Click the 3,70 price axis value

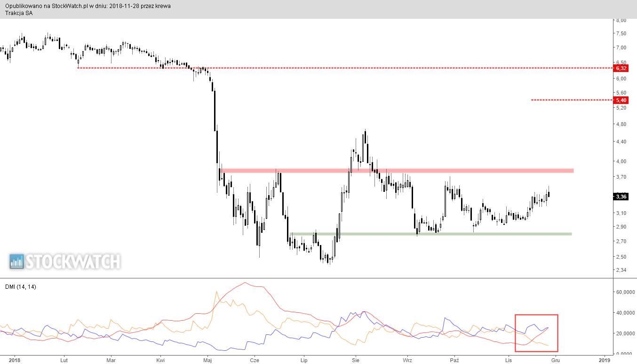click(621, 177)
